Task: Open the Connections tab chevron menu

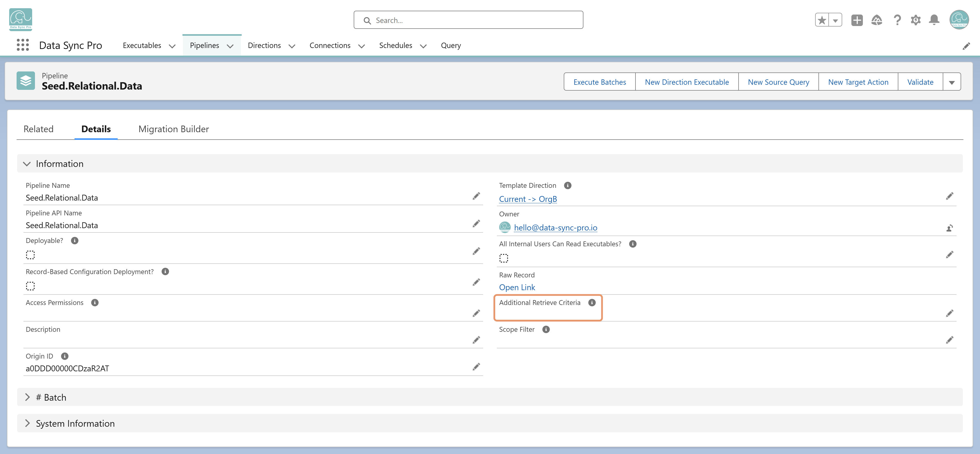Action: pyautogui.click(x=361, y=46)
